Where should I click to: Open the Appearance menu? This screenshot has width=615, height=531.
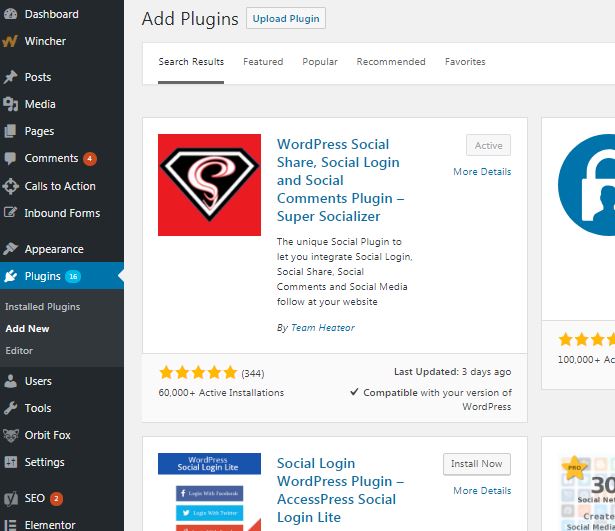tap(54, 249)
